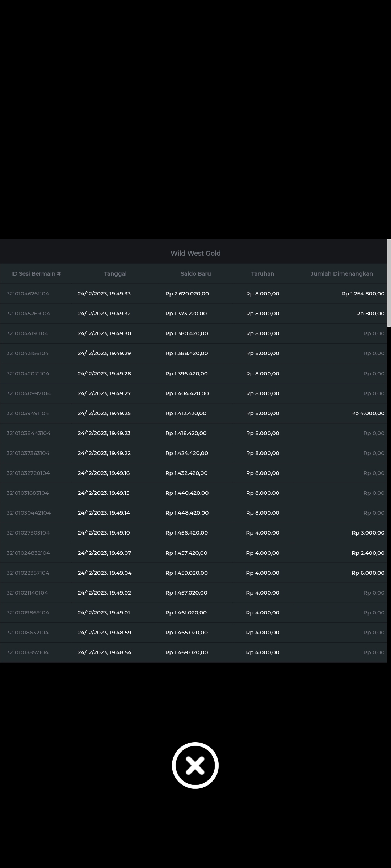Click session ID 32101018632104
The width and height of the screenshot is (391, 868).
[x=28, y=633]
